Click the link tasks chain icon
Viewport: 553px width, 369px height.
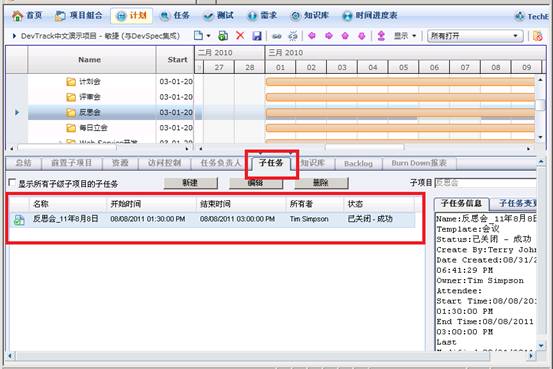tap(277, 36)
